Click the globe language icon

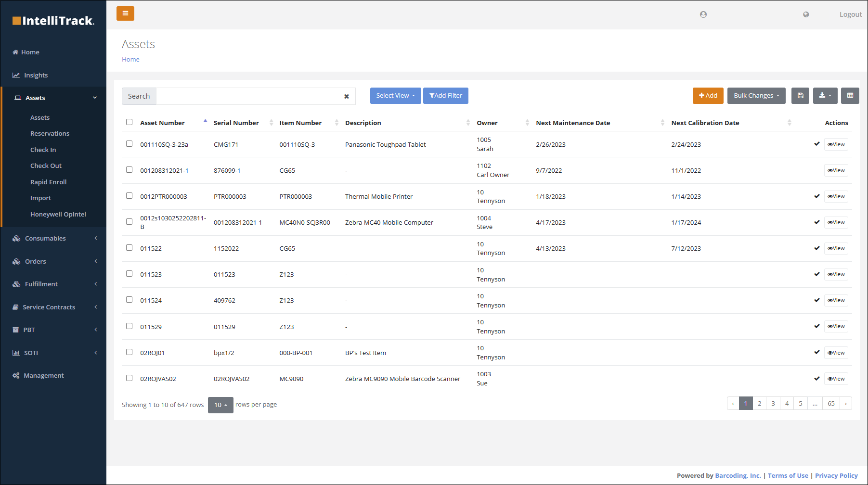pyautogui.click(x=806, y=14)
